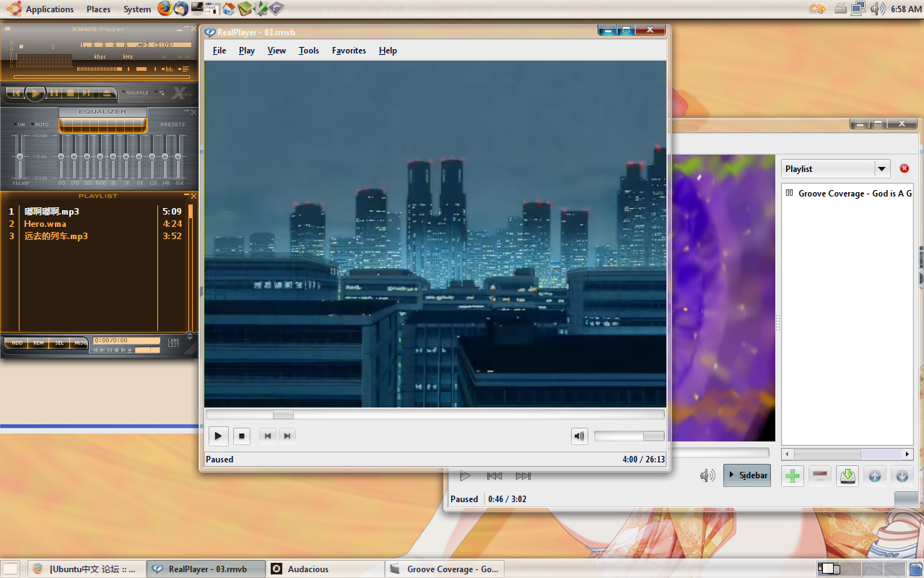The width and height of the screenshot is (924, 578).
Task: Mute the RealPlayer speaker icon
Action: coord(579,436)
